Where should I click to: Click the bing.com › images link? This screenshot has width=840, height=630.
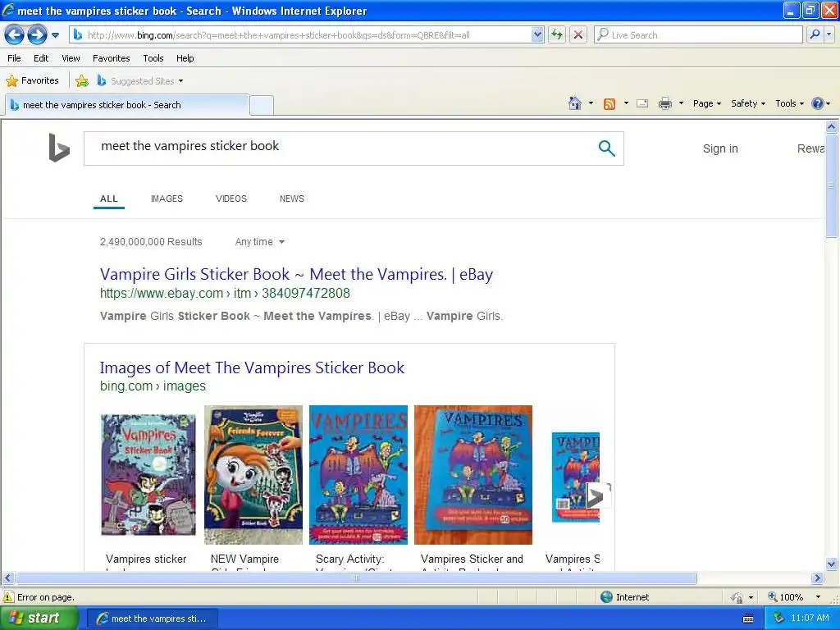coord(153,386)
